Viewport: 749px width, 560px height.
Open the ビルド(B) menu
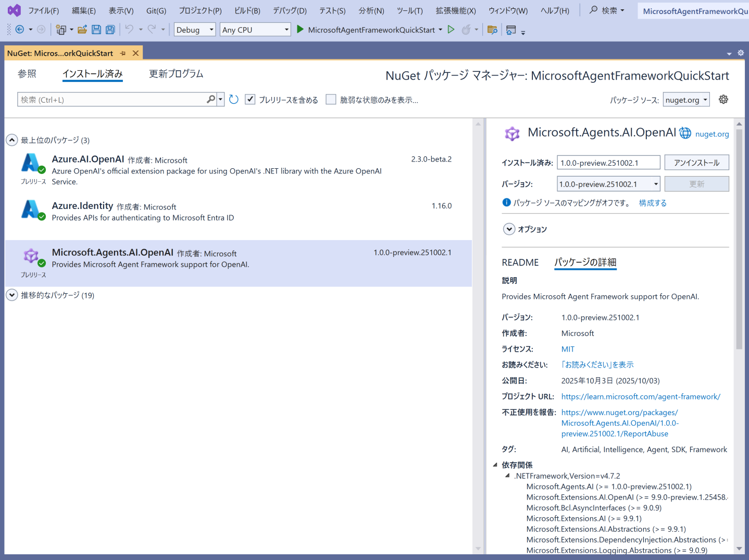point(247,10)
